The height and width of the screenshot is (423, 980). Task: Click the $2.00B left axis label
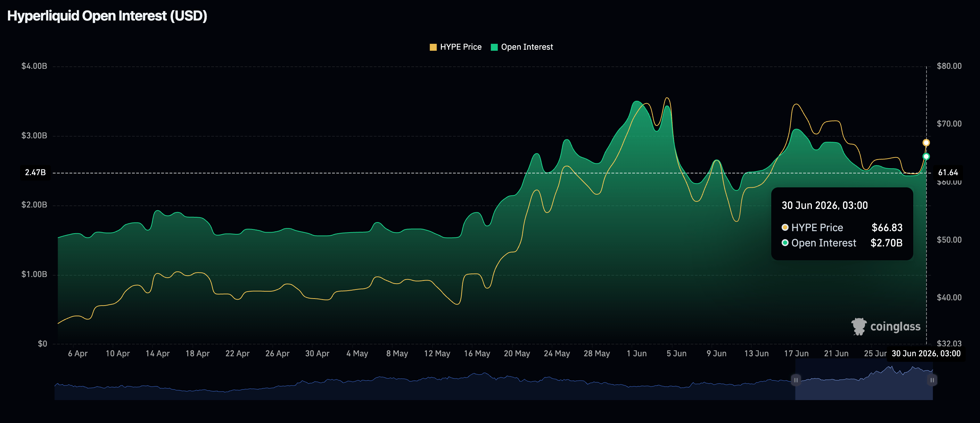[x=34, y=205]
